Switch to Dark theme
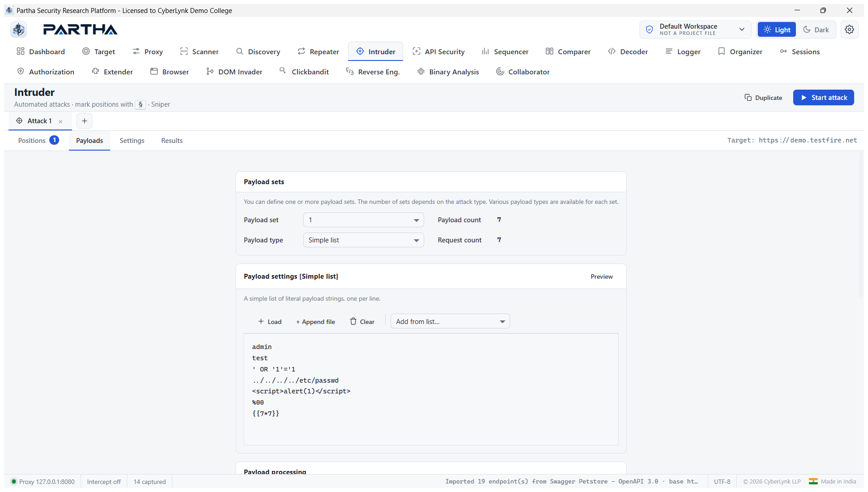The image size is (868, 492). click(x=816, y=30)
